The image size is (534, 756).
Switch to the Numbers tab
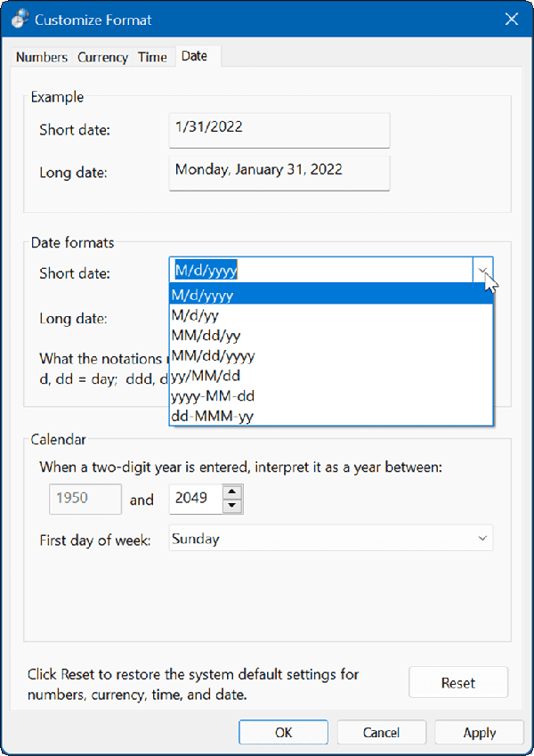click(42, 57)
